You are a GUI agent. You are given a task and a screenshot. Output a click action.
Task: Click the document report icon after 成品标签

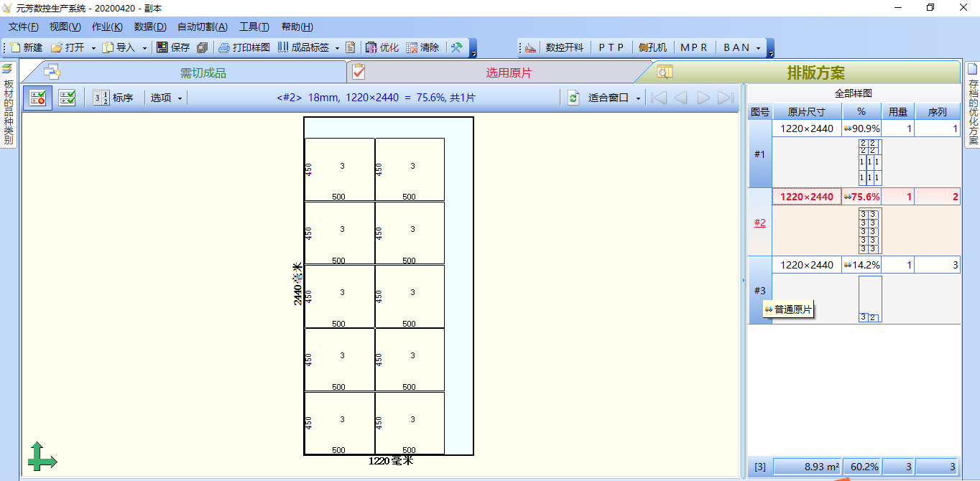tap(351, 47)
